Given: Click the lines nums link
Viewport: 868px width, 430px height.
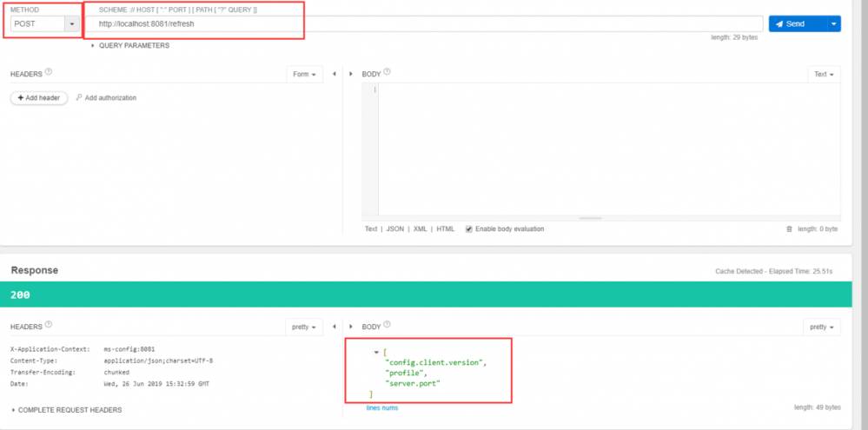Looking at the screenshot, I should click(382, 408).
